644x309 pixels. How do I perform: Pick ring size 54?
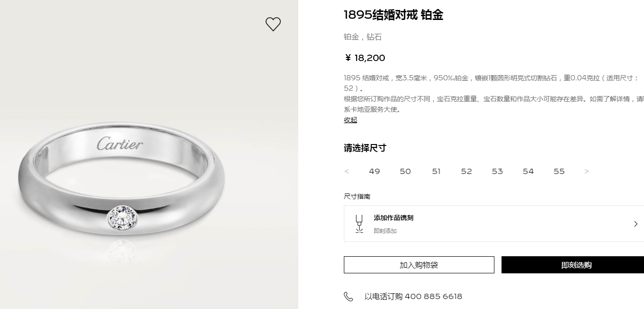[528, 172]
